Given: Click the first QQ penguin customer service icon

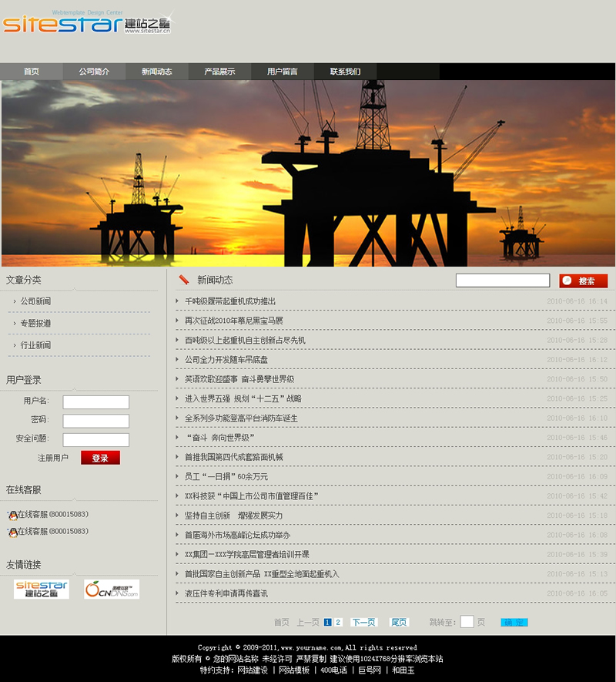Looking at the screenshot, I should coord(12,515).
